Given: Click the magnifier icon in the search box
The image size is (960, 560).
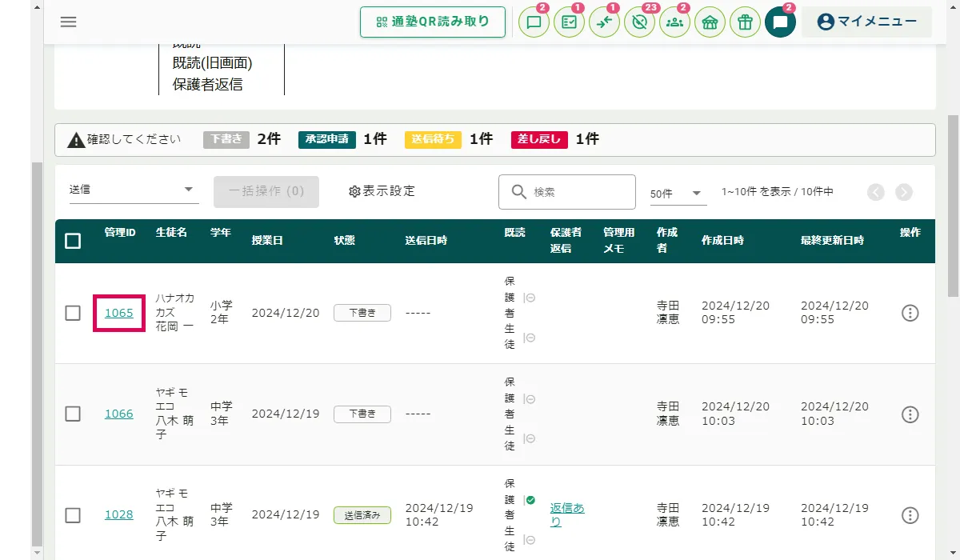Looking at the screenshot, I should click(x=519, y=192).
